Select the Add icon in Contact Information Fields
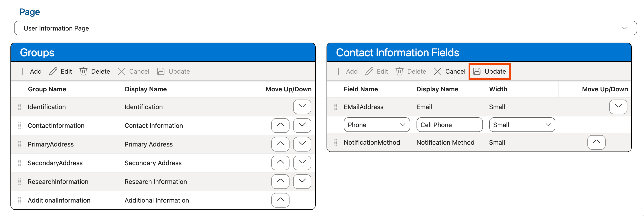The image size is (644, 216). tap(338, 71)
